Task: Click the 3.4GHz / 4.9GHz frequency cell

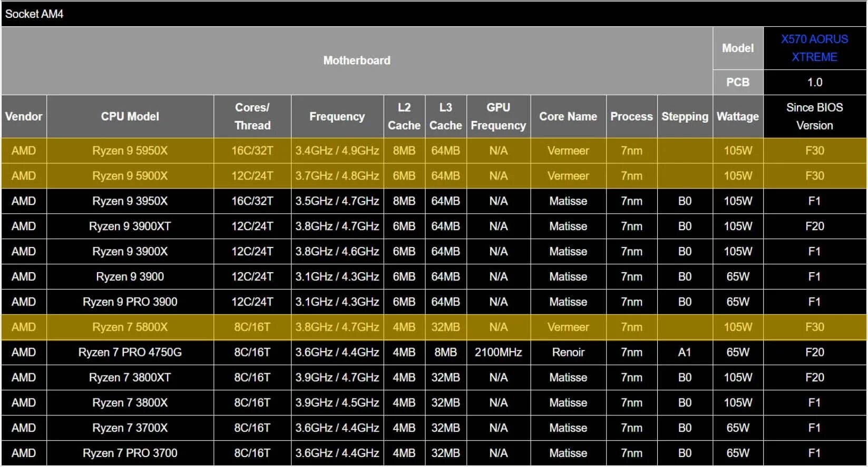Action: 337,151
